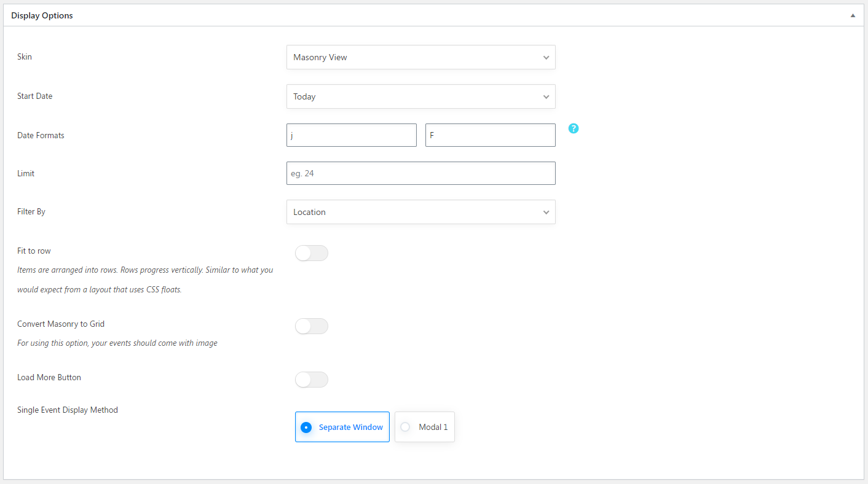This screenshot has width=868, height=484.
Task: Click the description about rows progressing vertically
Action: click(x=145, y=279)
